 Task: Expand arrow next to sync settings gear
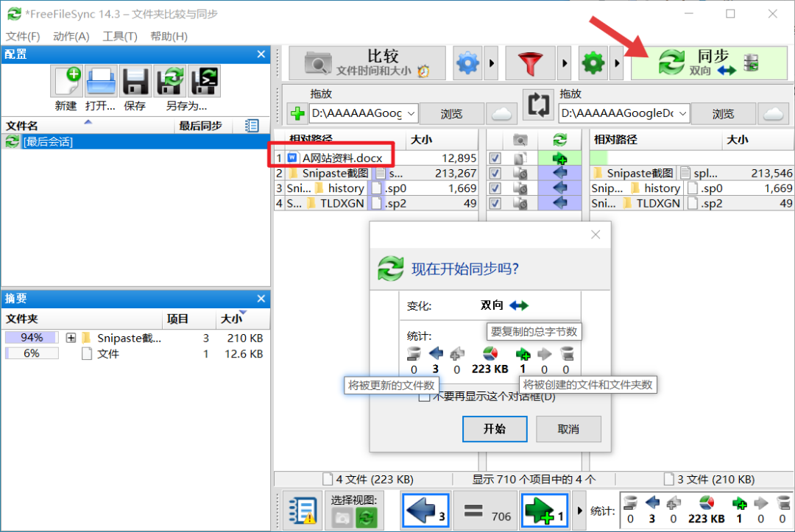point(617,63)
